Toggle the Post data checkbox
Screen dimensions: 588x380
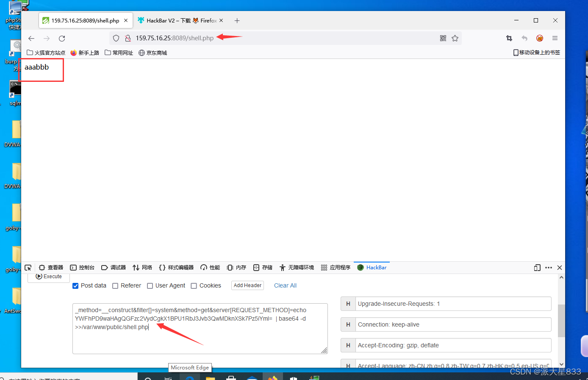tap(75, 286)
